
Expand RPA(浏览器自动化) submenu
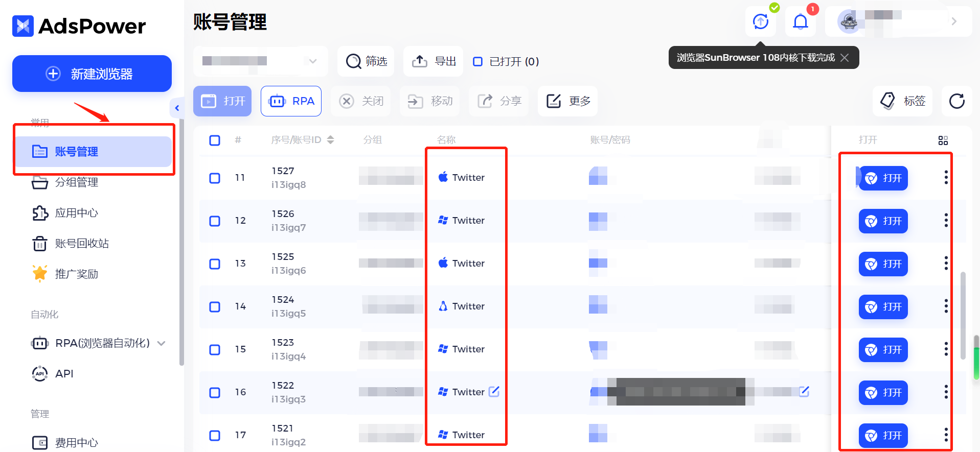coord(162,343)
